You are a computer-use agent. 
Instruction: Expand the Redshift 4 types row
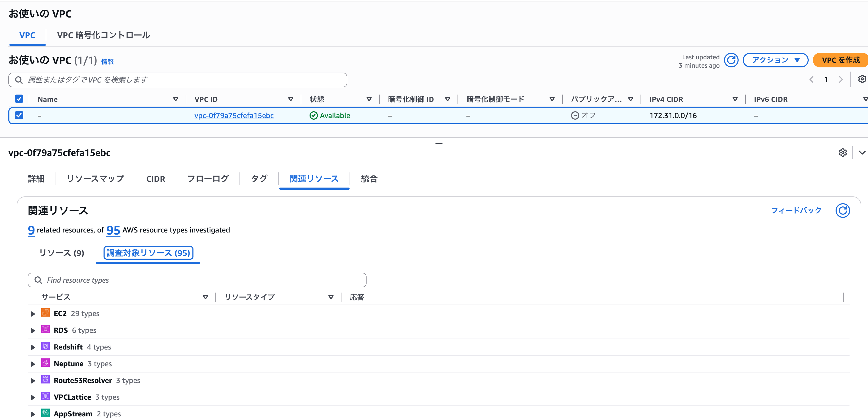pyautogui.click(x=33, y=347)
